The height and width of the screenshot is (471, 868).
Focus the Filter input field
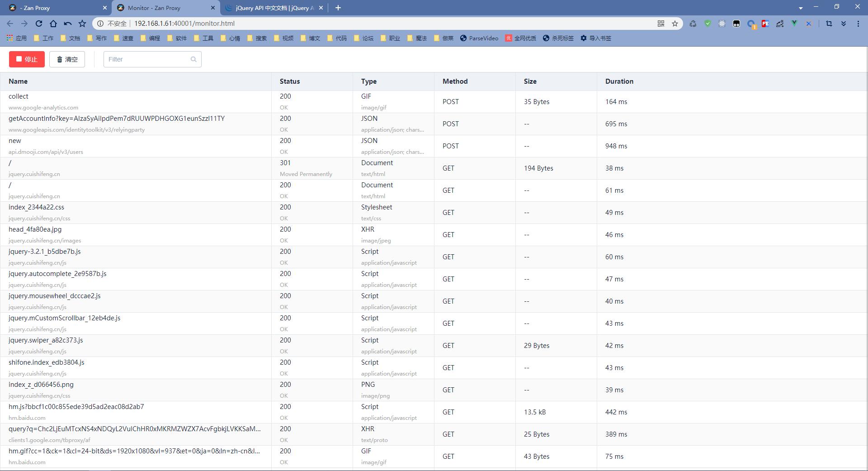(152, 59)
